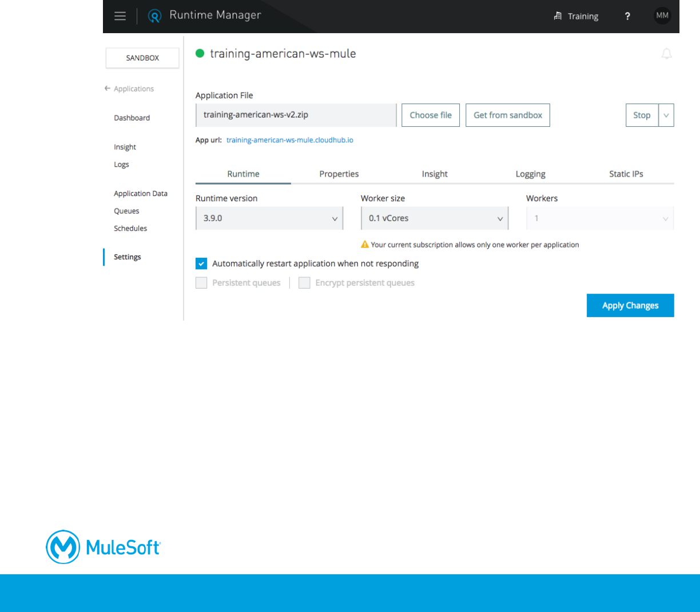This screenshot has height=612, width=700.
Task: Click the yellow subscription warning icon
Action: click(365, 245)
